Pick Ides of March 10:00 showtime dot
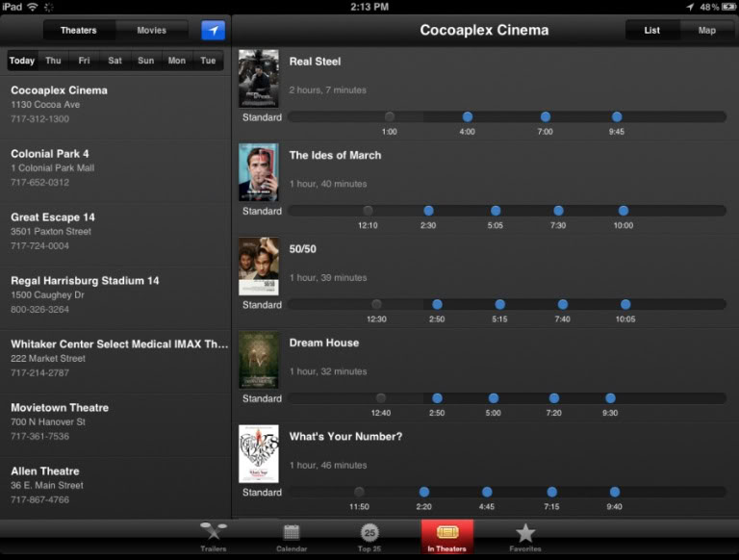The image size is (739, 560). [x=624, y=211]
